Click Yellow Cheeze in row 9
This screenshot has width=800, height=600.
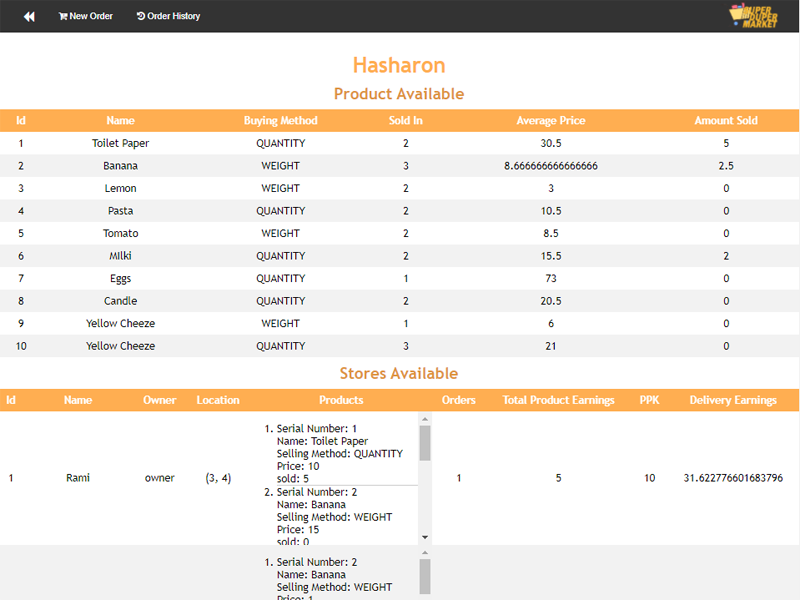coord(120,323)
